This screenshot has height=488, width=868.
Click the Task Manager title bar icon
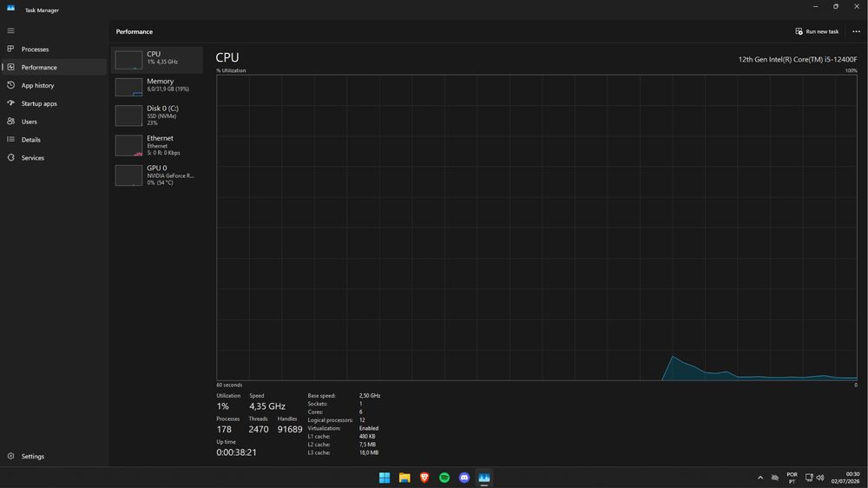click(x=10, y=8)
